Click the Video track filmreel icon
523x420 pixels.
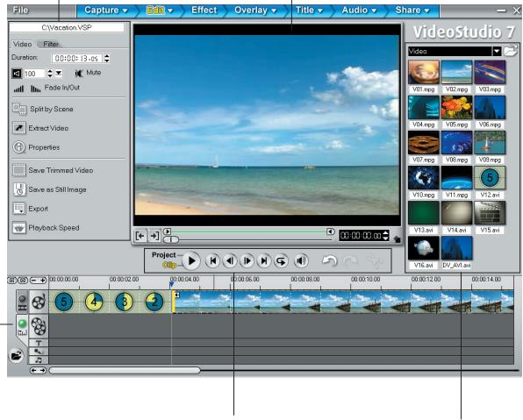click(39, 302)
